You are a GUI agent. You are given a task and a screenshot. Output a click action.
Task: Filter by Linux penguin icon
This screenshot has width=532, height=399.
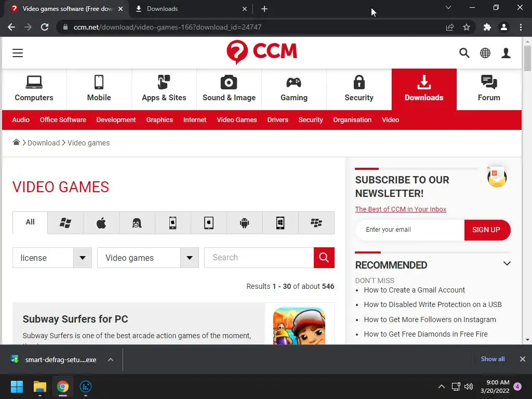(137, 223)
